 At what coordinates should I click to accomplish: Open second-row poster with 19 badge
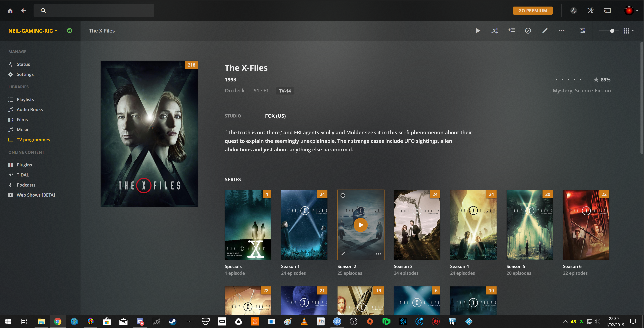pos(360,301)
